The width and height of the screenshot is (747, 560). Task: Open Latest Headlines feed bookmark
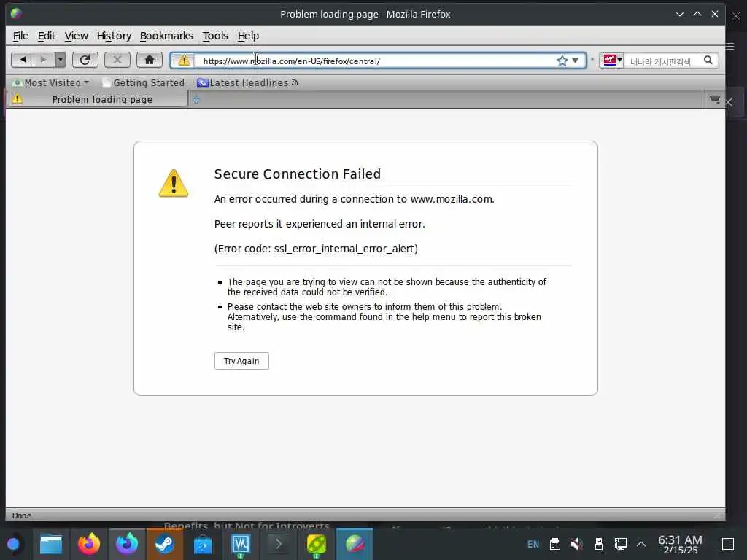(247, 83)
